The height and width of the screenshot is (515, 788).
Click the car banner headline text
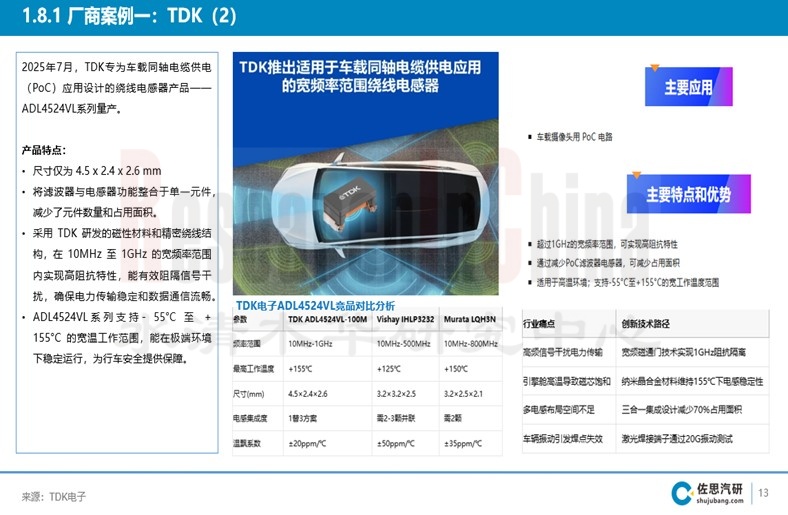coord(359,76)
